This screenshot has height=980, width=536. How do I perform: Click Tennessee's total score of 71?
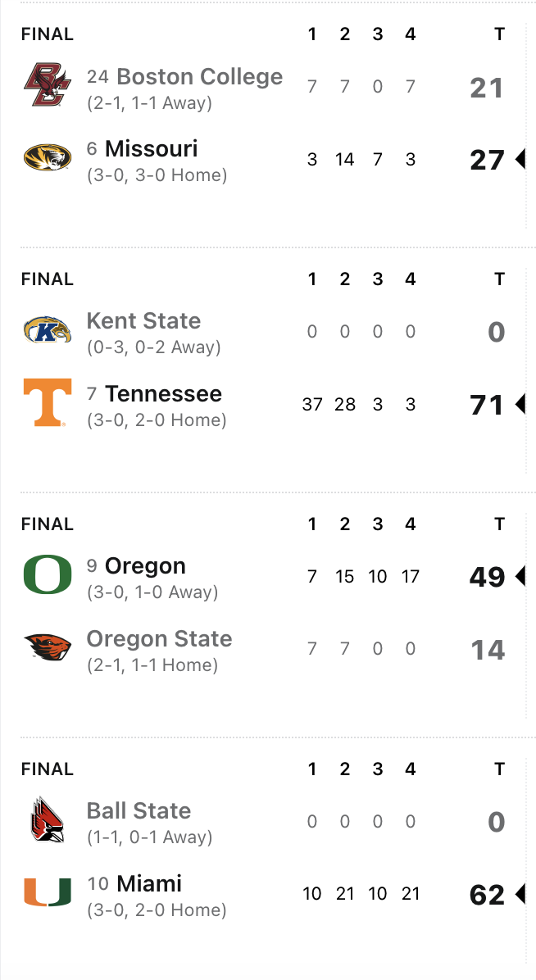point(486,405)
